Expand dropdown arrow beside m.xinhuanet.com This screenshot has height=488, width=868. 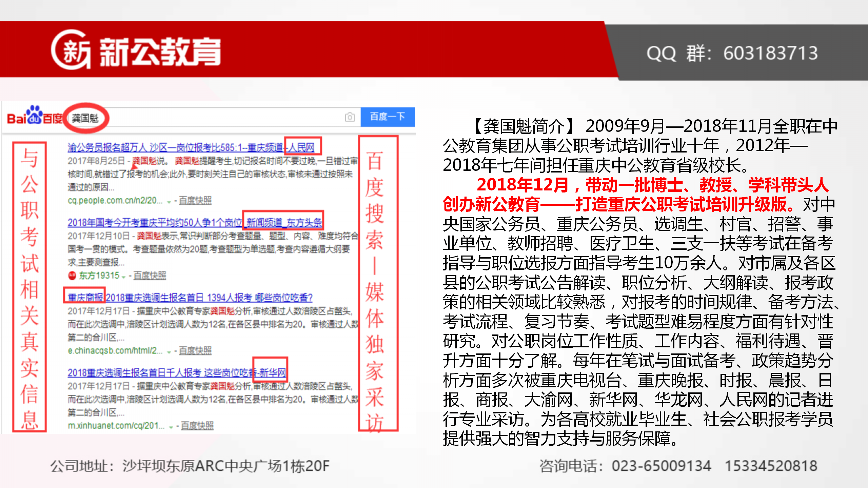171,427
